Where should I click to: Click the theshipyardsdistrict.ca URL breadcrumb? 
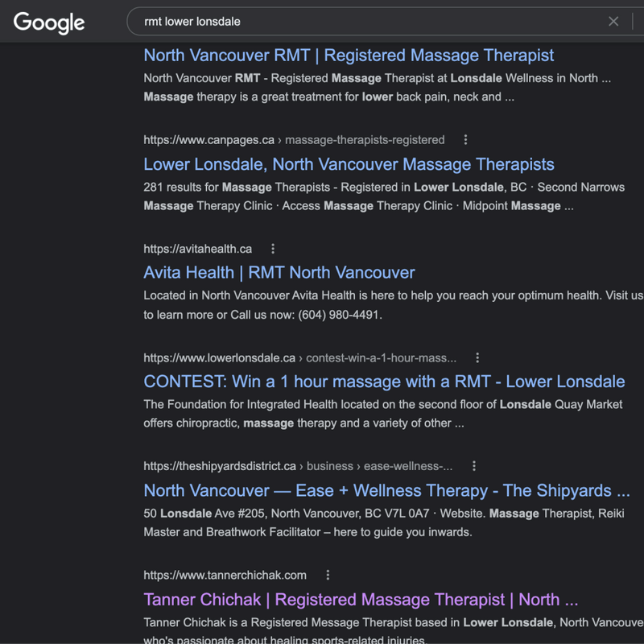pyautogui.click(x=298, y=466)
